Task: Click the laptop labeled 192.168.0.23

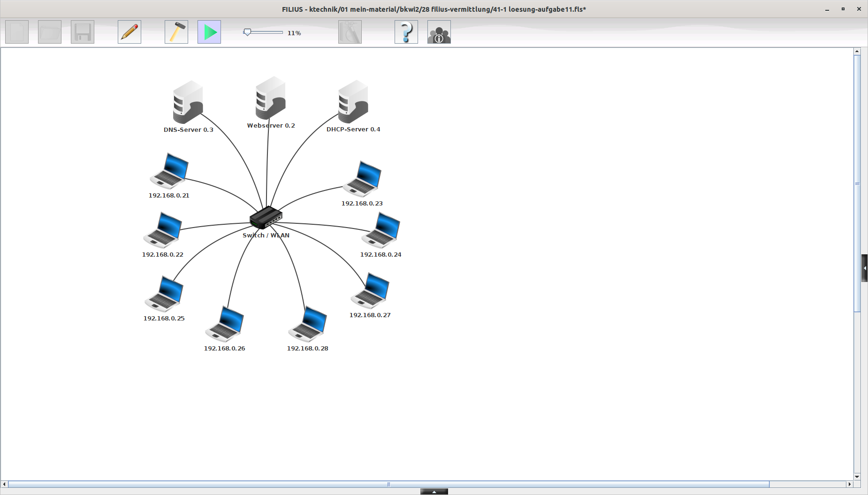Action: (362, 179)
